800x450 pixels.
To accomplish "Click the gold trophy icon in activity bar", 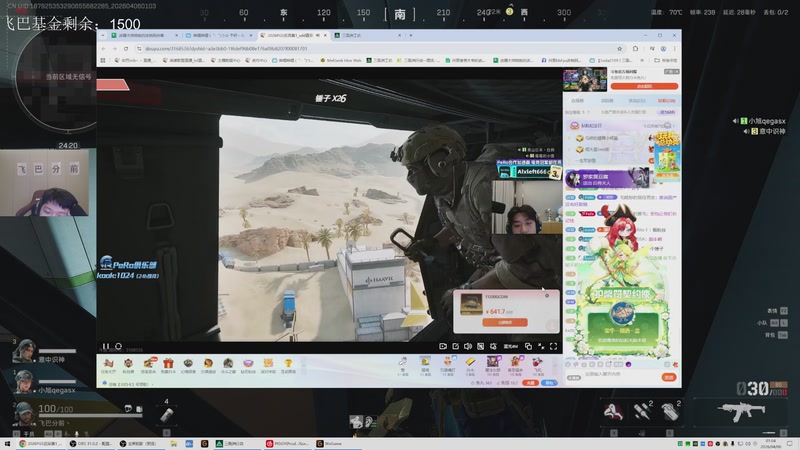I will pyautogui.click(x=288, y=363).
